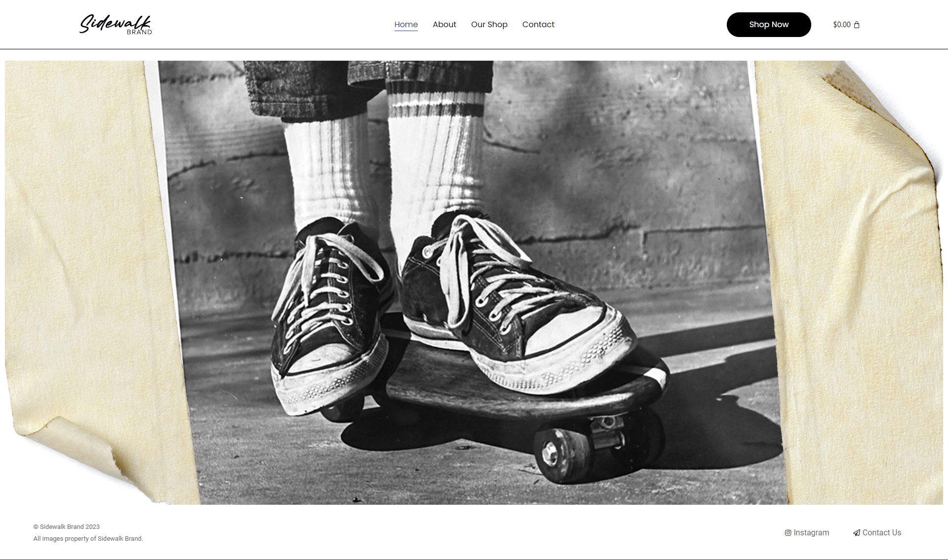
Task: Click the copyright Sidewalk Brand 2023 text
Action: point(67,527)
